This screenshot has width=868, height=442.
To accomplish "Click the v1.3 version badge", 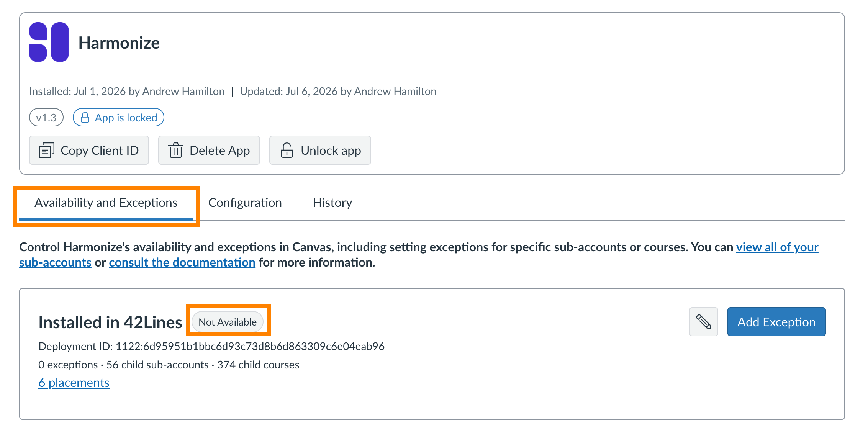I will coord(46,117).
